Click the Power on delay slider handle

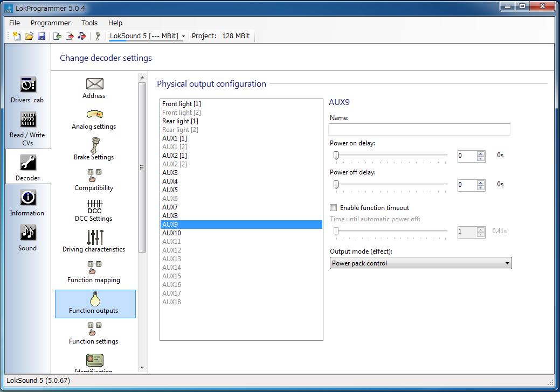pos(336,156)
